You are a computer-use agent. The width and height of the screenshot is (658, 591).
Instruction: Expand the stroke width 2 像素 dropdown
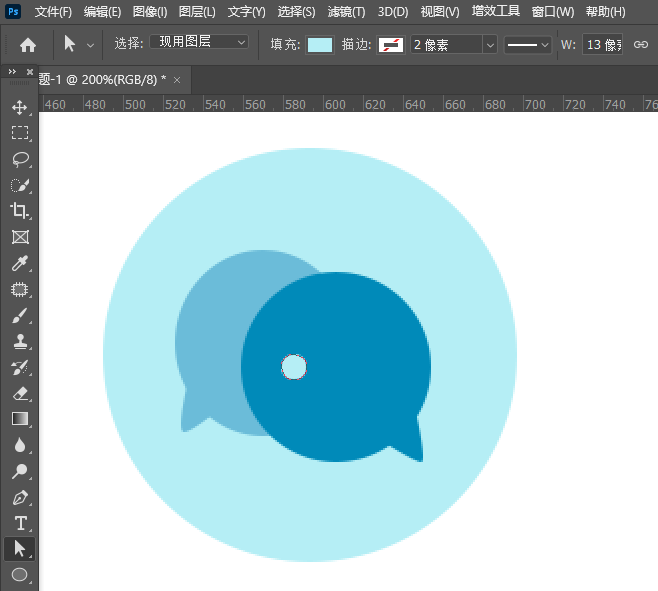pyautogui.click(x=489, y=45)
